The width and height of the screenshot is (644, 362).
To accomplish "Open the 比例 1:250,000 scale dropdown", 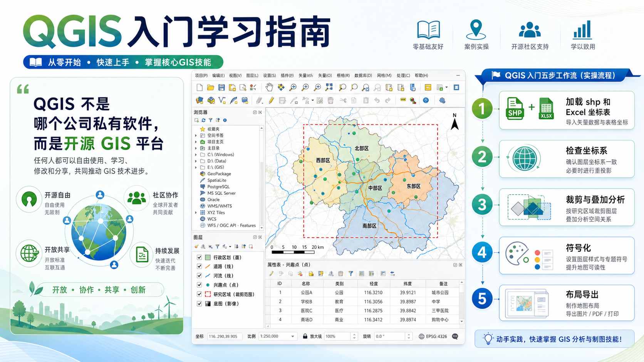I will tap(293, 336).
